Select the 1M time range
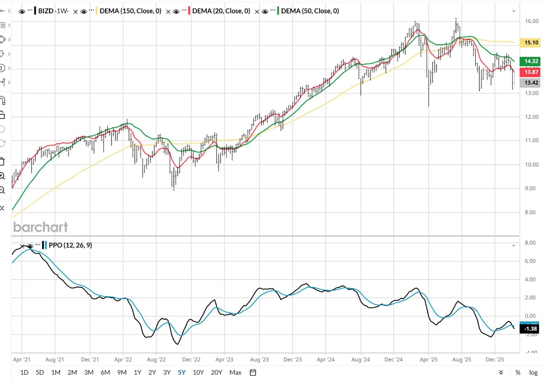Image resolution: width=548 pixels, height=392 pixels. point(56,372)
